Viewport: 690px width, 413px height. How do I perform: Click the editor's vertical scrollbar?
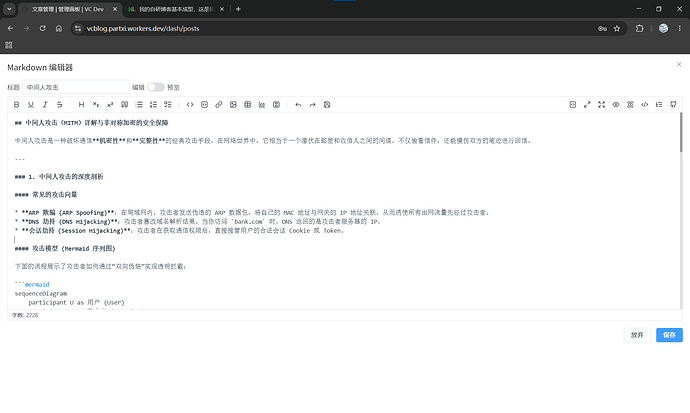tap(681, 132)
